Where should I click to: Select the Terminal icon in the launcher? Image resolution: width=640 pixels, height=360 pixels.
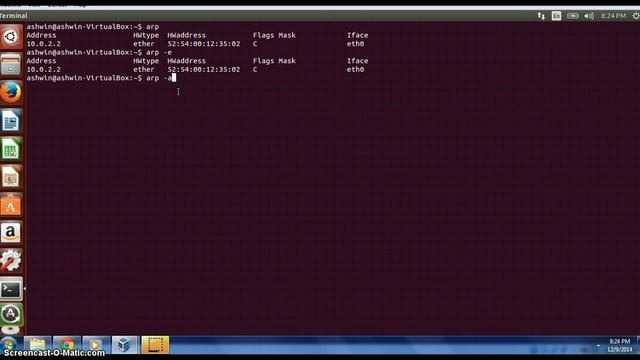(11, 289)
